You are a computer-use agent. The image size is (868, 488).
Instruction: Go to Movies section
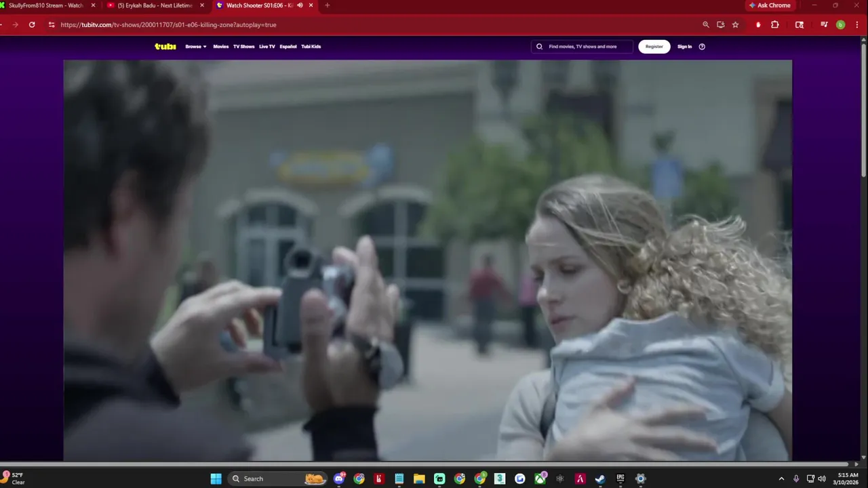point(221,47)
